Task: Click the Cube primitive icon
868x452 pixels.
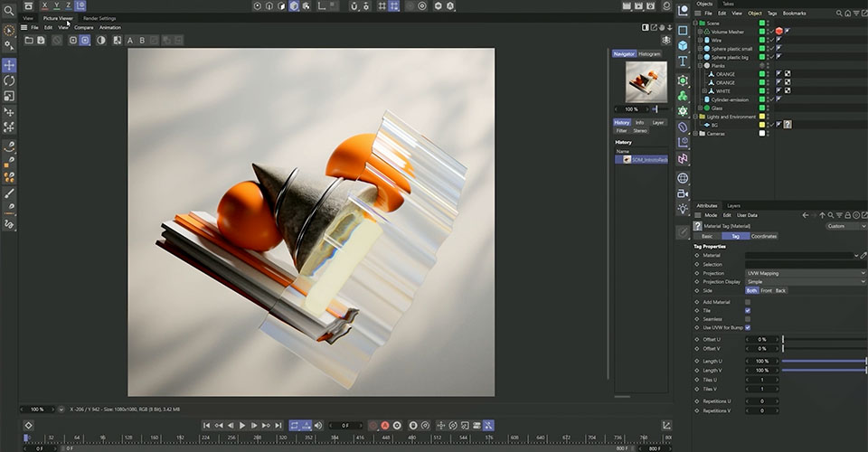Action: tap(683, 46)
